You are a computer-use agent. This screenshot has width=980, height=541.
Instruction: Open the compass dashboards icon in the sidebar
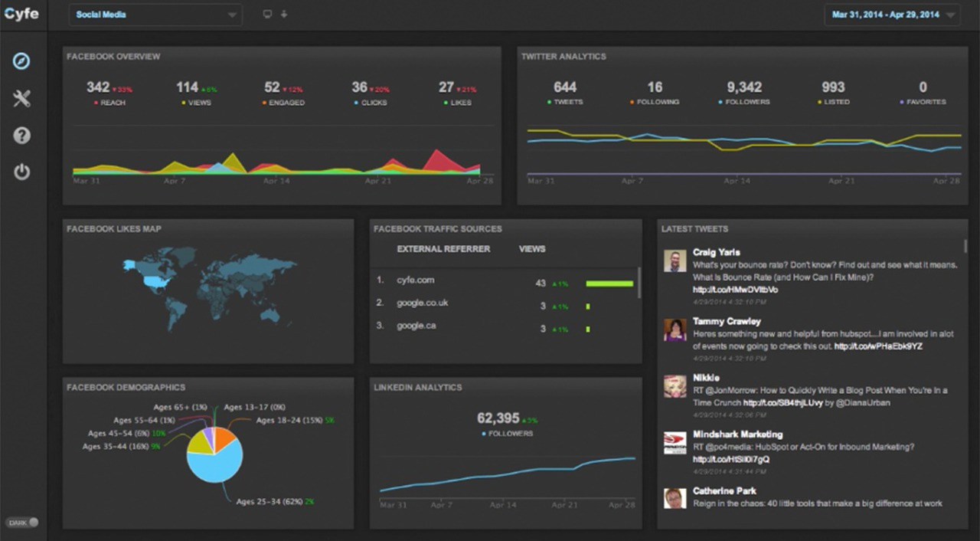[21, 61]
